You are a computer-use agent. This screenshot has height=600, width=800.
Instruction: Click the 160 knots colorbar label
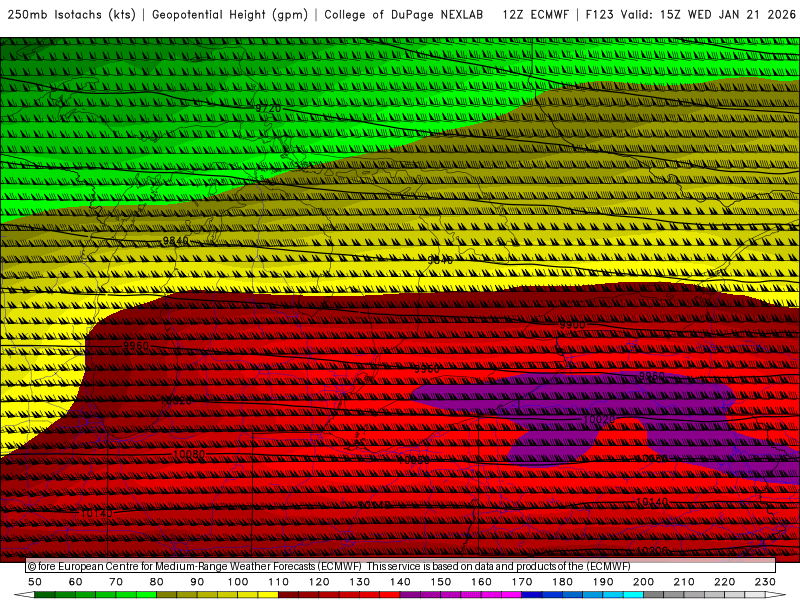pyautogui.click(x=481, y=582)
